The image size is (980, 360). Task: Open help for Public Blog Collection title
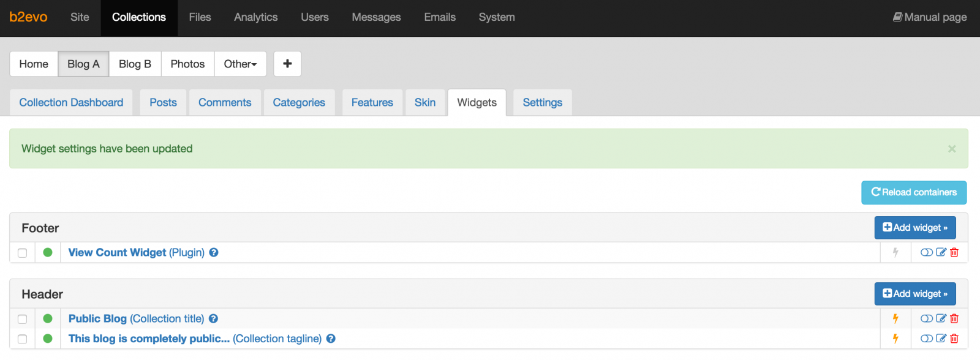[213, 318]
